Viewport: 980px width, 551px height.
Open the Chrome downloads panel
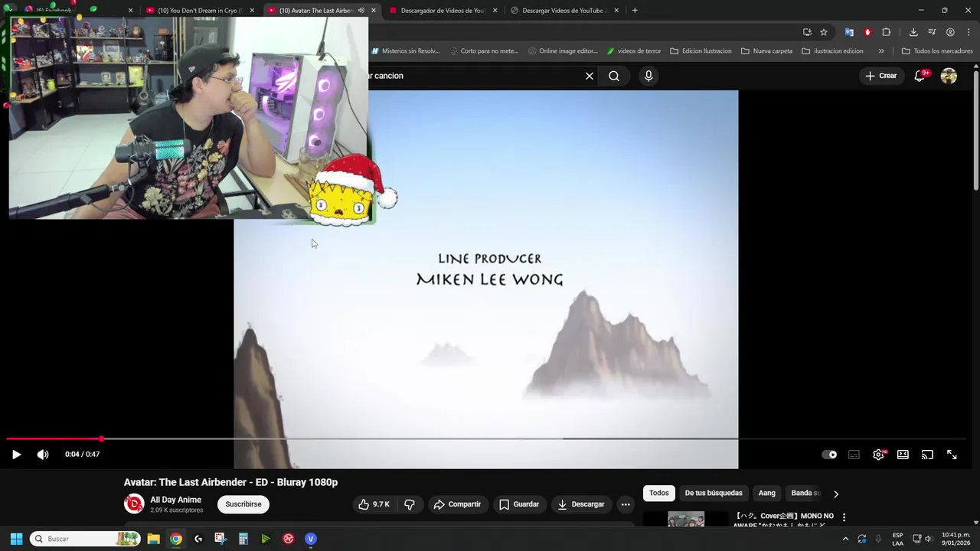(913, 32)
